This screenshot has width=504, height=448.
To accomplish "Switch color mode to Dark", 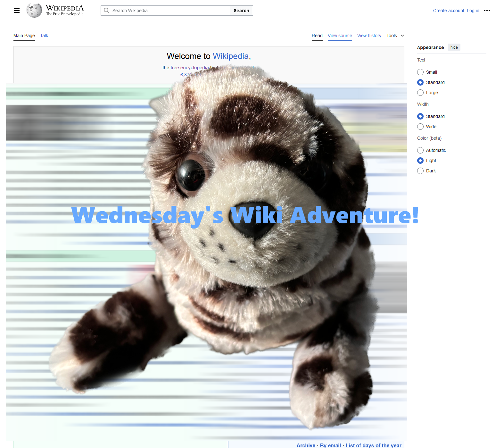I will [x=420, y=171].
